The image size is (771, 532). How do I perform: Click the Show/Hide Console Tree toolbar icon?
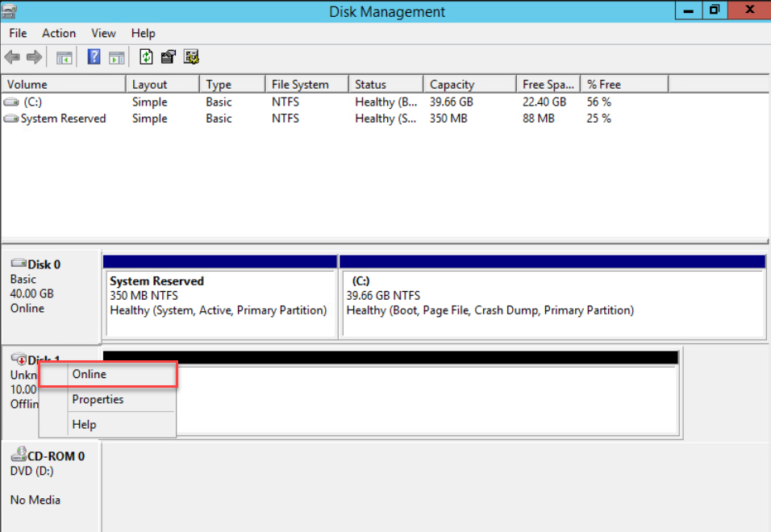click(x=65, y=56)
